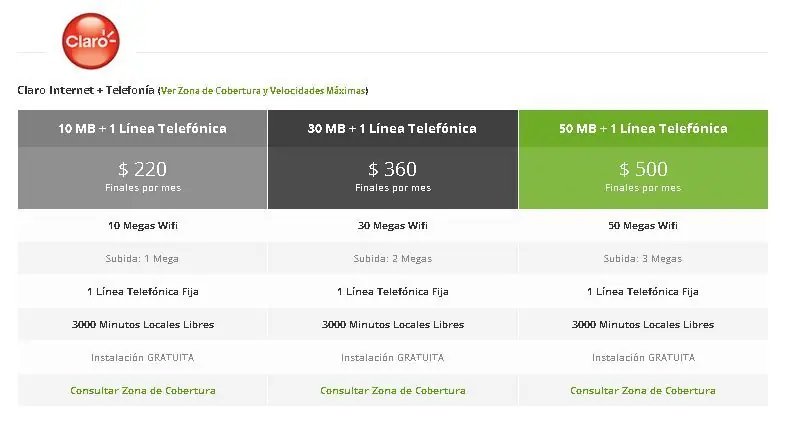Click the $ 500 price

[x=643, y=169]
